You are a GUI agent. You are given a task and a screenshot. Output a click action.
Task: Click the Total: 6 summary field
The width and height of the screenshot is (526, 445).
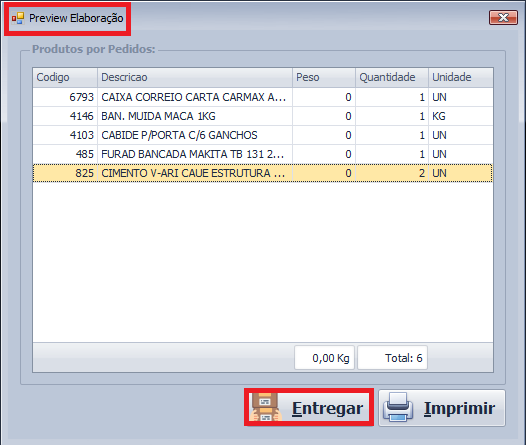392,358
